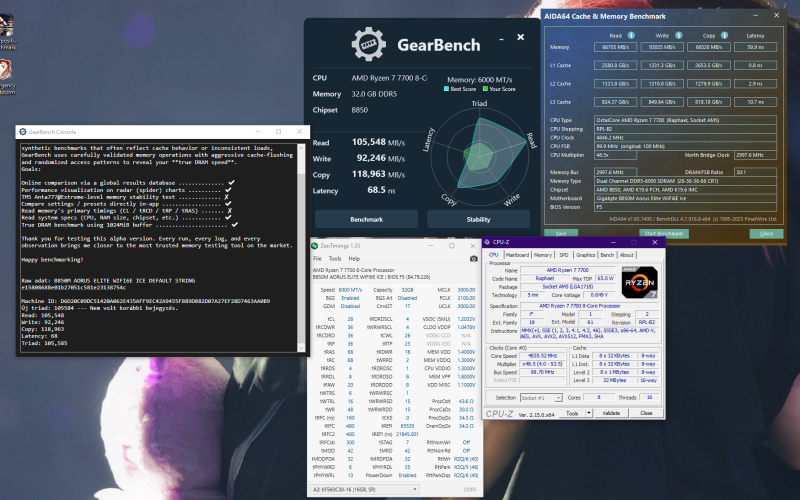Click Start Benchmark in AIDA64
800x500 pixels.
tap(663, 233)
